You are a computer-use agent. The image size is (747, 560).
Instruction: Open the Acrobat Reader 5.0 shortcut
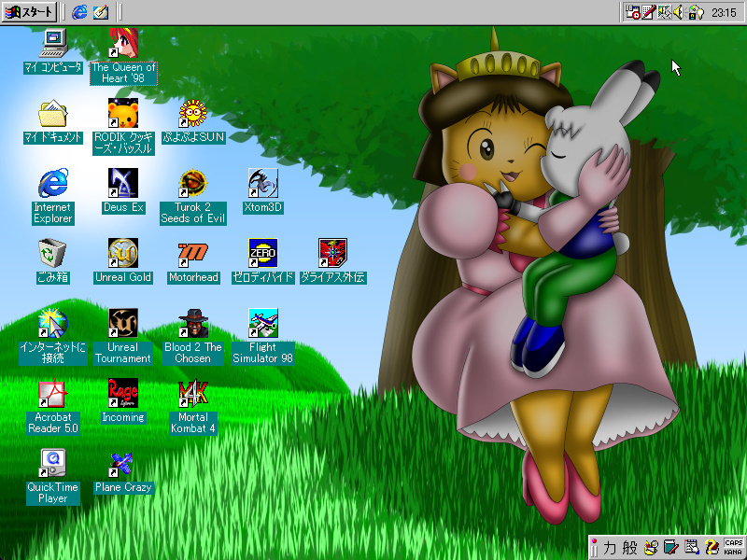point(52,393)
